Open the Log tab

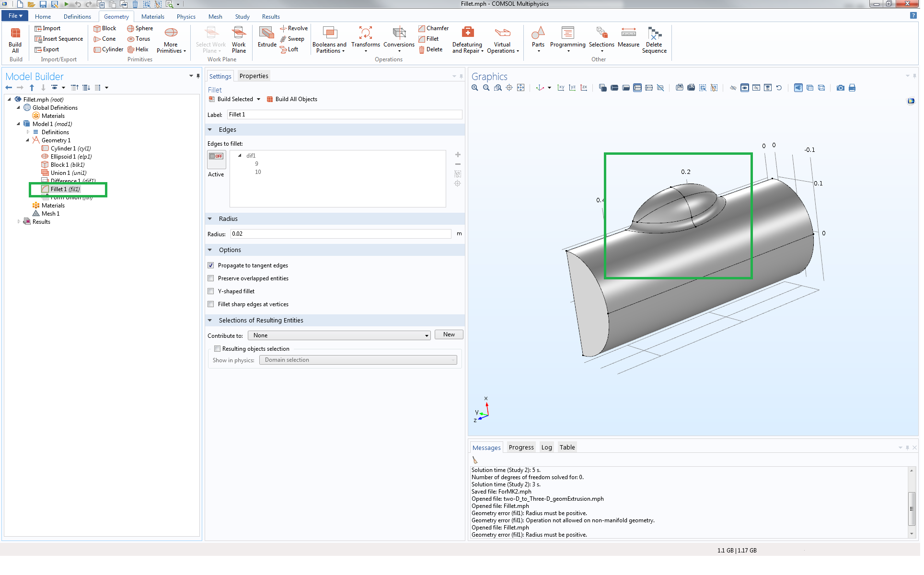[546, 448]
